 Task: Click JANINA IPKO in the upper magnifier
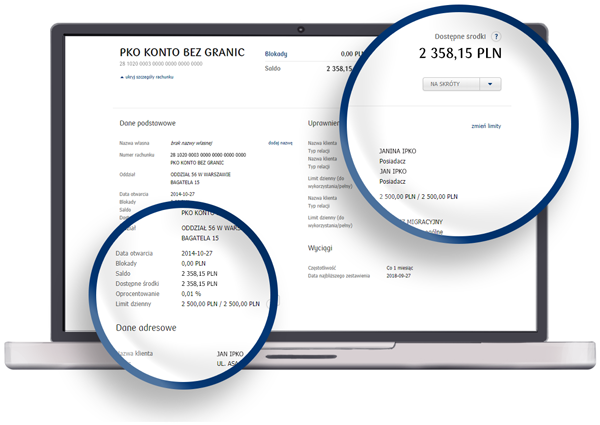[x=398, y=151]
